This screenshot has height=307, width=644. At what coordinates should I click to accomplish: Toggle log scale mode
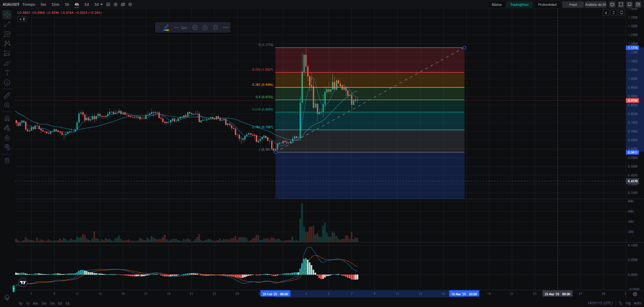pos(628,303)
